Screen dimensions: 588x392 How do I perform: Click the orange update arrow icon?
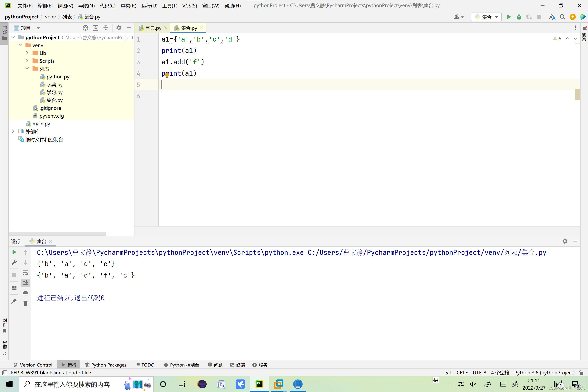[x=573, y=17]
